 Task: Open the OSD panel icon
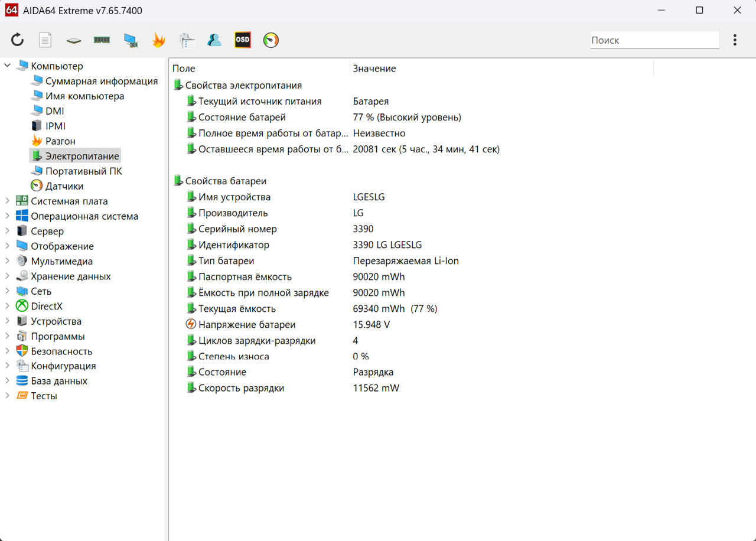tap(242, 40)
